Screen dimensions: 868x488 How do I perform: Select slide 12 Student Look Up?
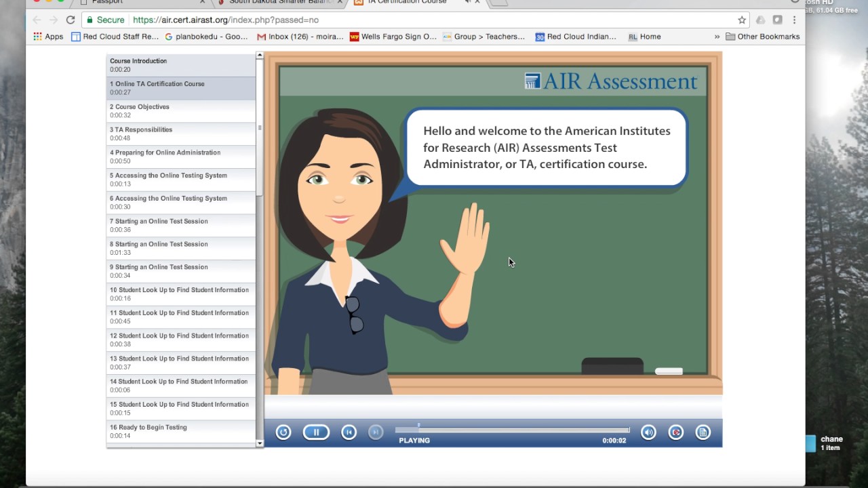click(x=180, y=340)
